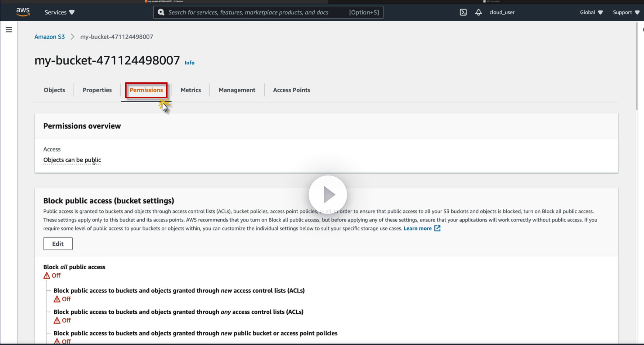Open the Access Points tab
Viewport: 644px width, 345px height.
pyautogui.click(x=292, y=90)
